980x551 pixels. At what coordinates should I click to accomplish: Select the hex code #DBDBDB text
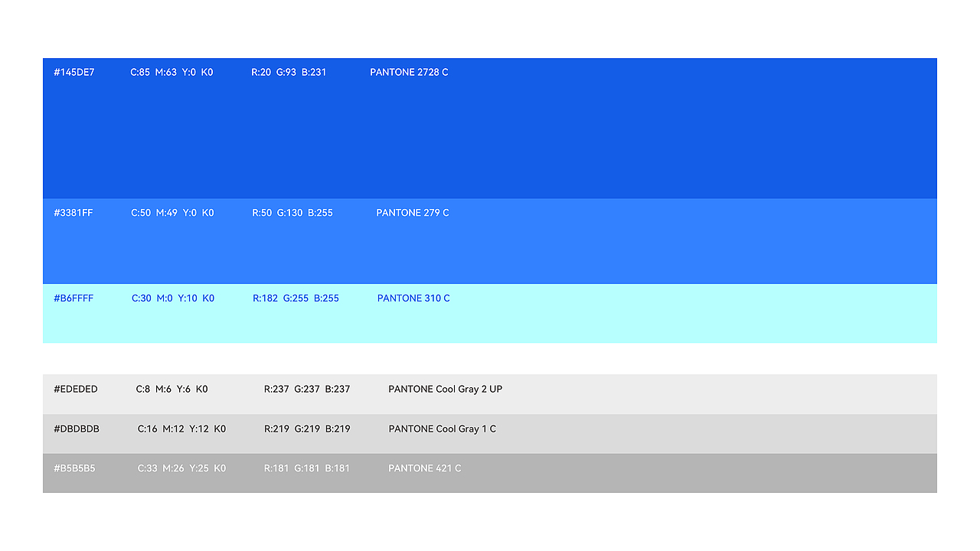(77, 429)
